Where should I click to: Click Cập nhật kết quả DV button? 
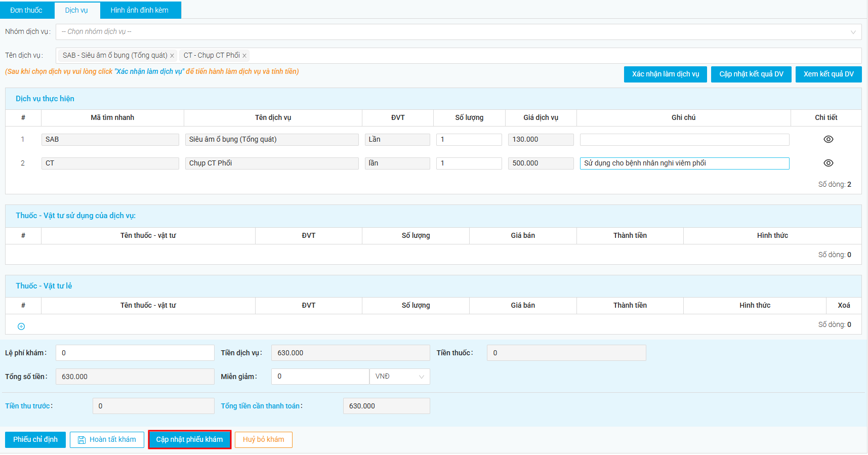point(751,74)
